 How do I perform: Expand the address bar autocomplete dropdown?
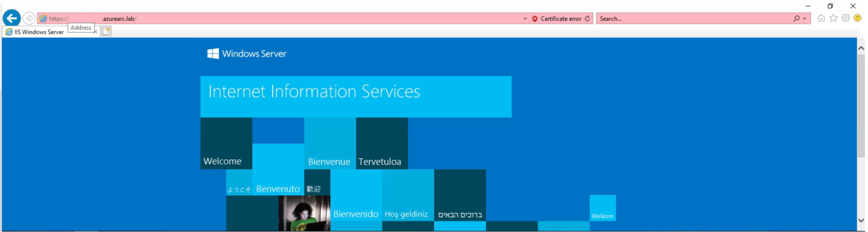pos(525,19)
